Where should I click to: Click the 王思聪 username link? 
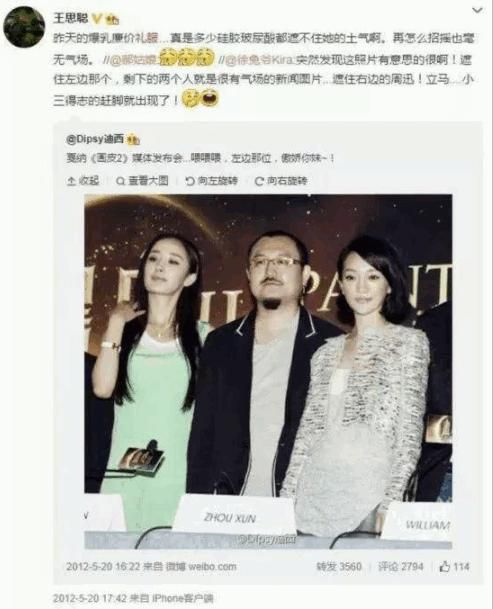tap(71, 17)
